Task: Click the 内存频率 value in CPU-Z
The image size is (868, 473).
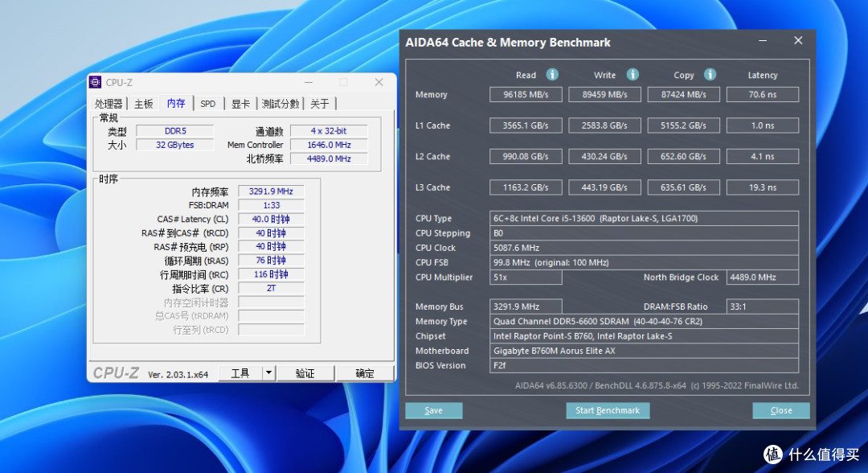Action: click(x=272, y=191)
